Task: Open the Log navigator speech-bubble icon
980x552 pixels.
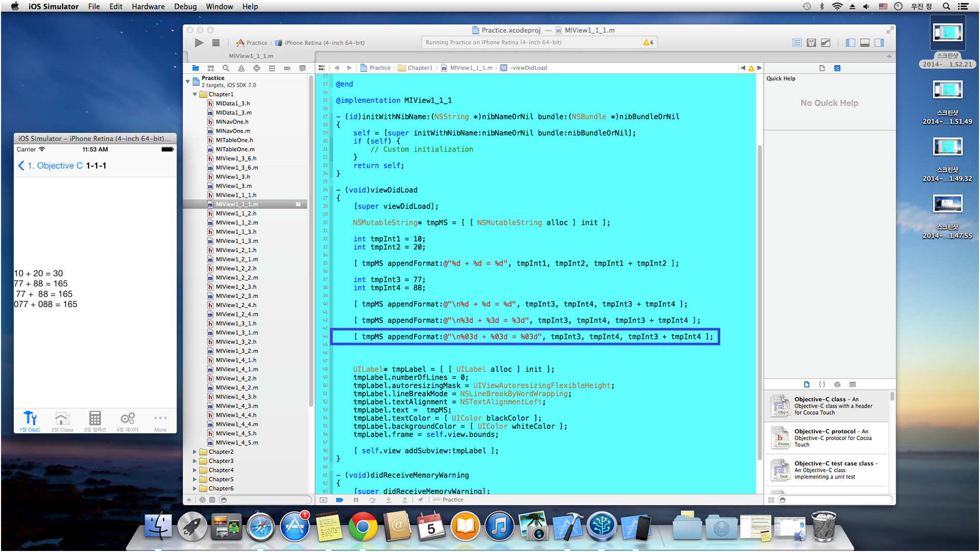Action: tap(303, 68)
